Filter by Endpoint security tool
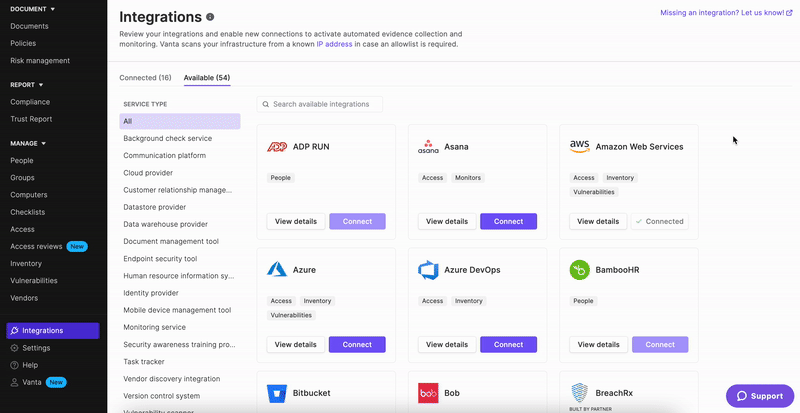Image resolution: width=800 pixels, height=413 pixels. 160,259
